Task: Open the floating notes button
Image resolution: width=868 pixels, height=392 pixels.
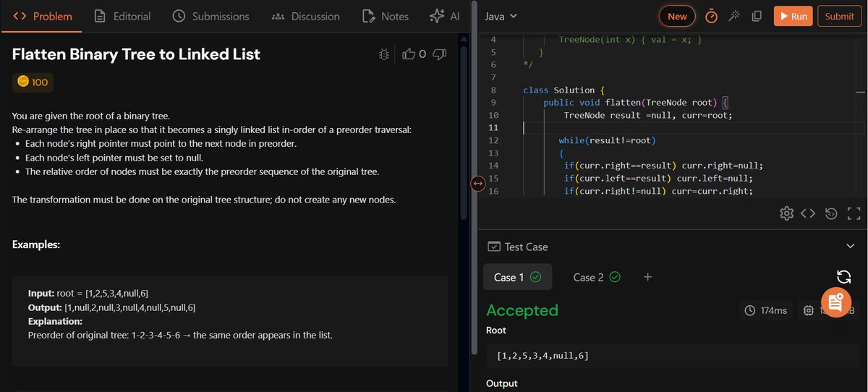Action: 835,302
